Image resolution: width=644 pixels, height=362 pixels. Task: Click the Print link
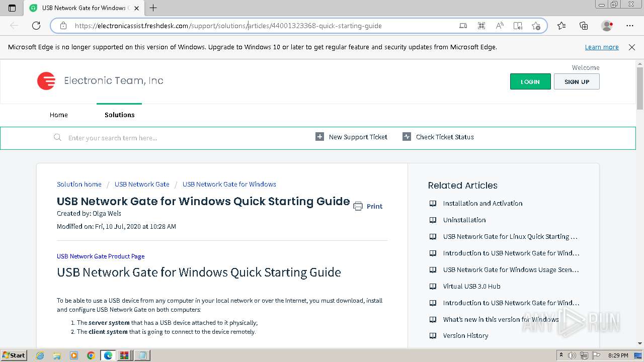pos(374,206)
